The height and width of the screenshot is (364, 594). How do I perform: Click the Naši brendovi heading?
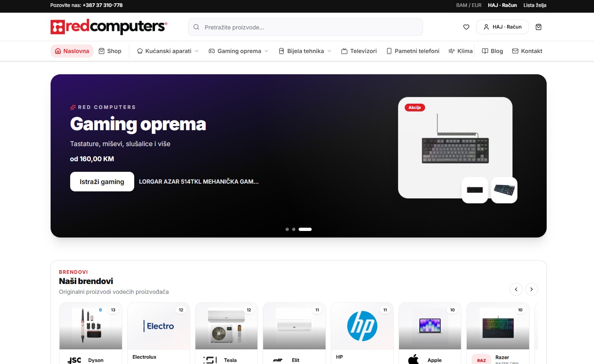(x=86, y=281)
